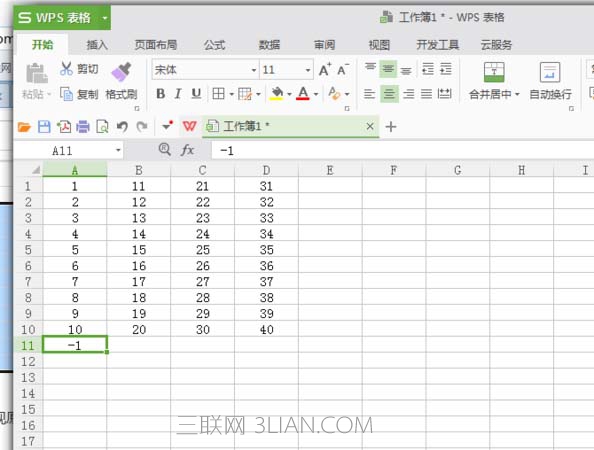Viewport: 594px width, 450px height.
Task: Increase font size with A+ icon
Action: click(325, 70)
